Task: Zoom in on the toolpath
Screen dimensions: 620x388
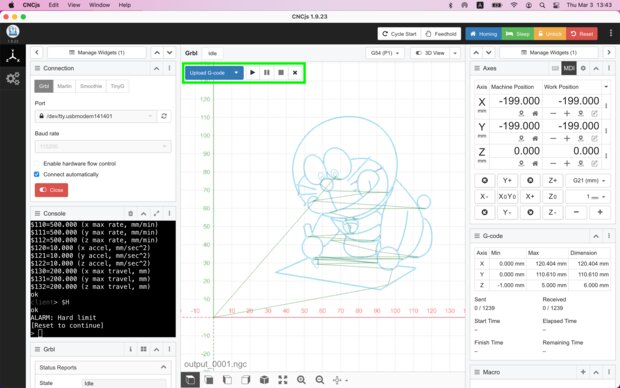Action: click(x=301, y=380)
